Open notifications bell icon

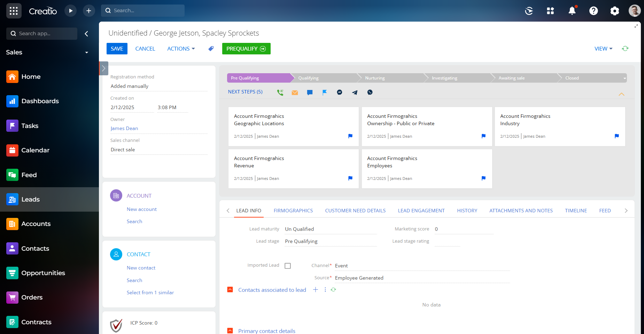[x=572, y=11]
